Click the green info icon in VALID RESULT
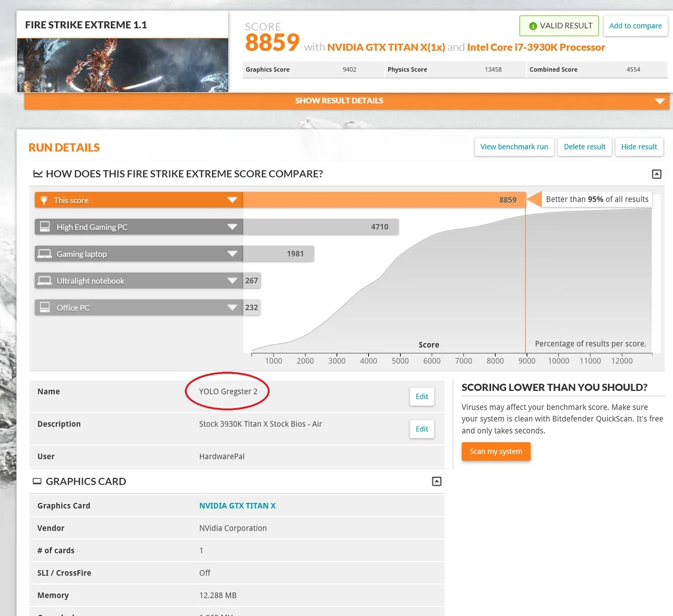Image resolution: width=673 pixels, height=616 pixels. 533,26
